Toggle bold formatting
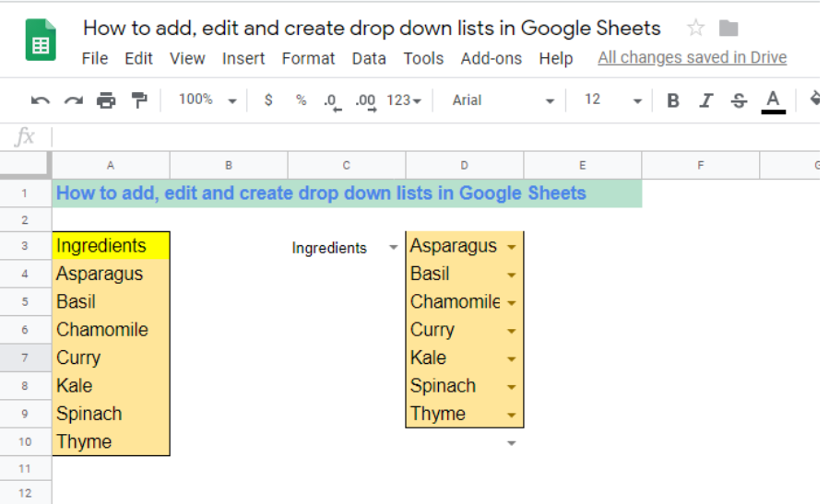The width and height of the screenshot is (829, 504). point(673,100)
